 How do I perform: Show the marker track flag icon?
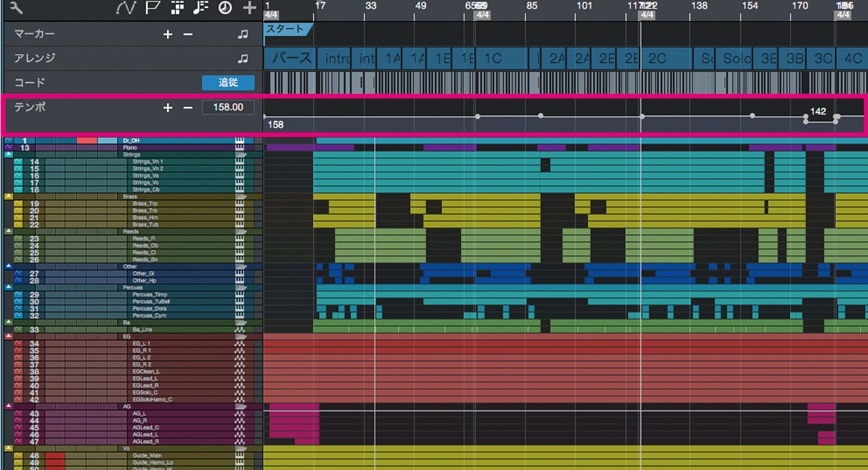tap(152, 8)
